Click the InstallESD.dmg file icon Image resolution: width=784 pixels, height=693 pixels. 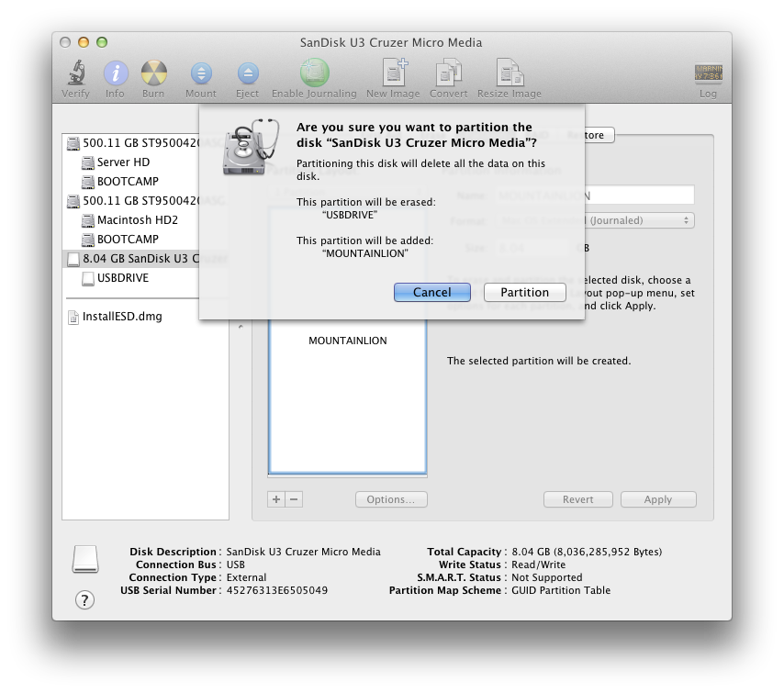click(73, 317)
